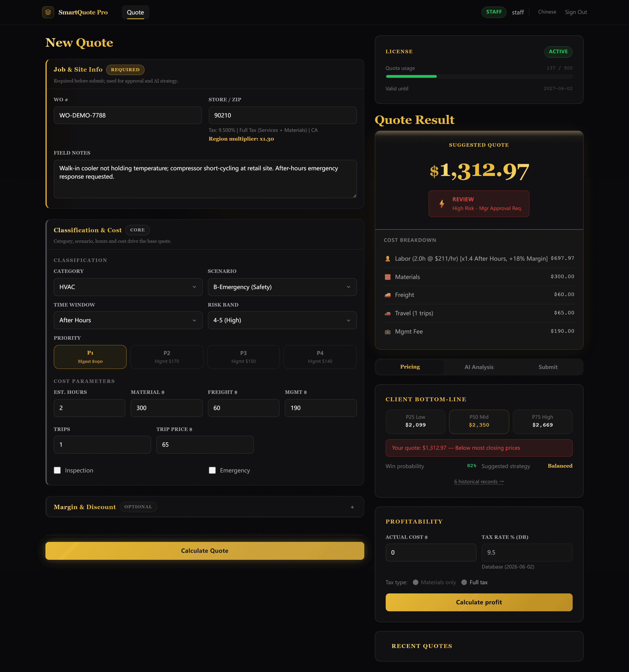Click the Calculate profit button
629x672 pixels.
[479, 602]
